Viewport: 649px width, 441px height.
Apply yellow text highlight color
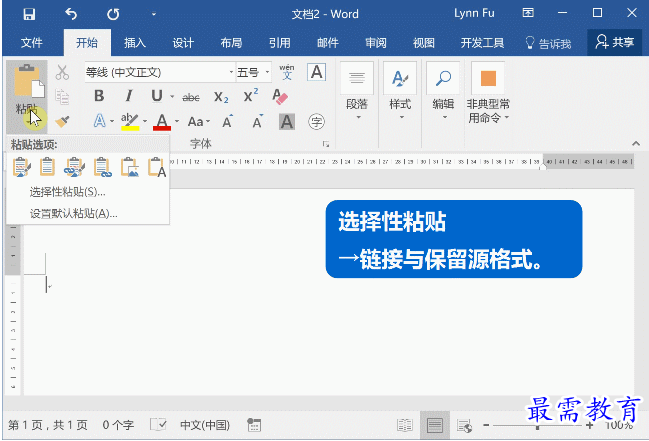(130, 121)
